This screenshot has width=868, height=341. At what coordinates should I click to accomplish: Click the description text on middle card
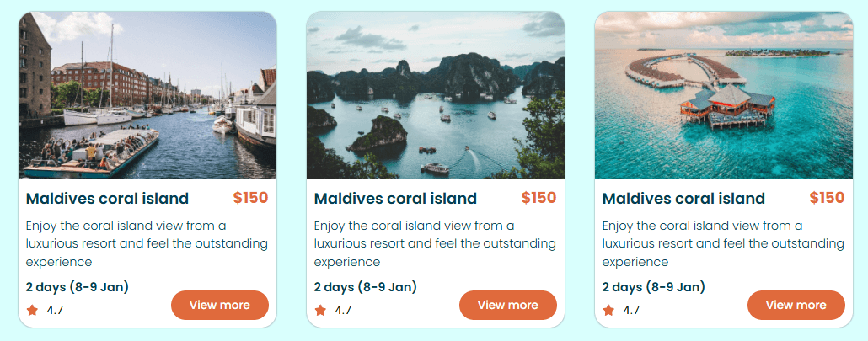tap(435, 243)
